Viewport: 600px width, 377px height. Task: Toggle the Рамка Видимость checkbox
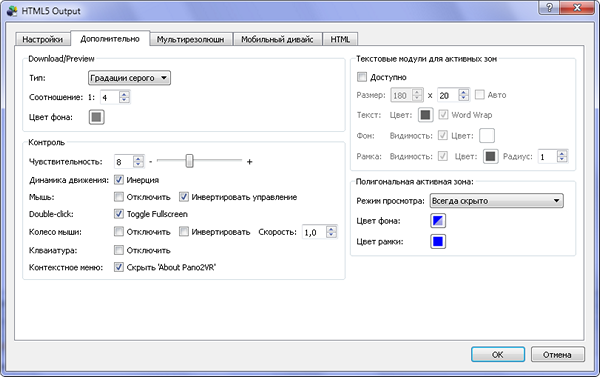443,156
